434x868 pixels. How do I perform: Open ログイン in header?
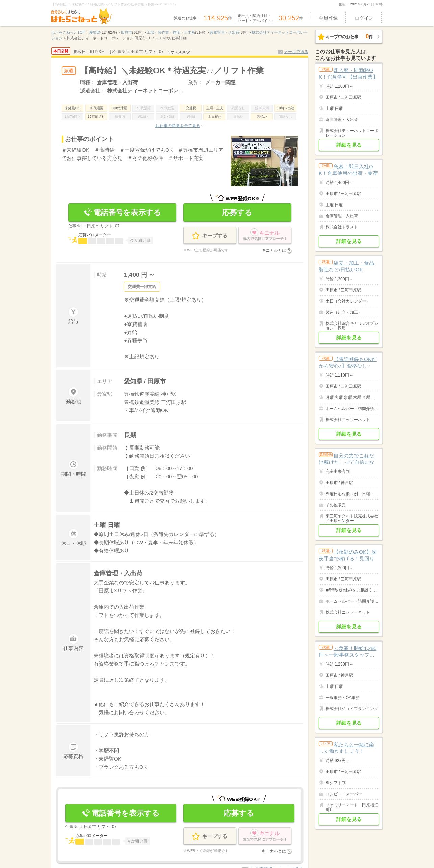click(x=364, y=18)
